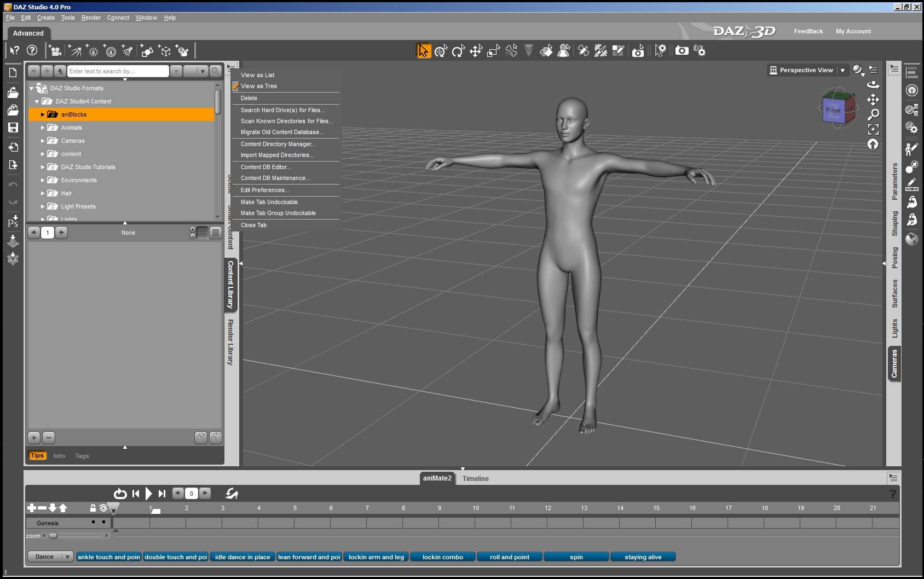Open the My Account link
This screenshot has width=924, height=579.
click(853, 31)
